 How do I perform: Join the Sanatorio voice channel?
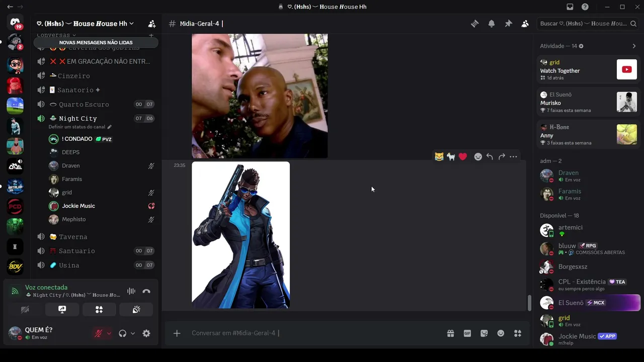96,90
